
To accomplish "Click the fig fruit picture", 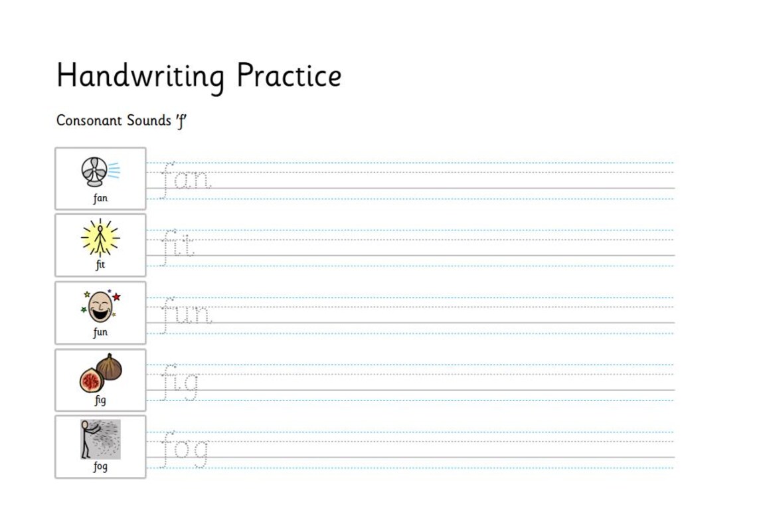I will [x=100, y=373].
